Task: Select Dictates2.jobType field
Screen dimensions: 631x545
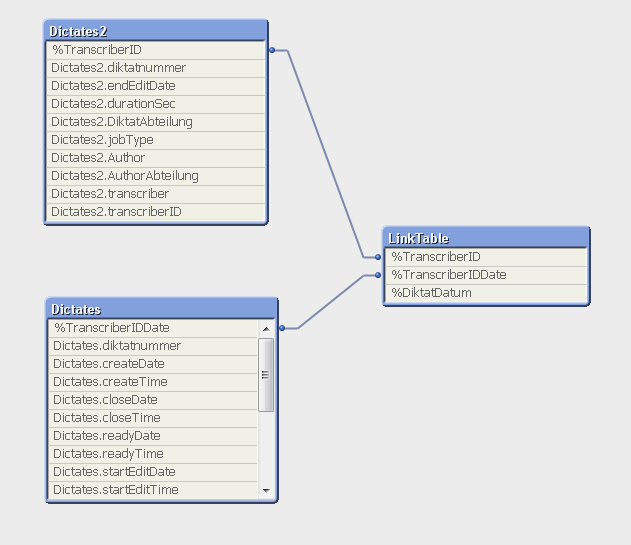Action: tap(156, 140)
